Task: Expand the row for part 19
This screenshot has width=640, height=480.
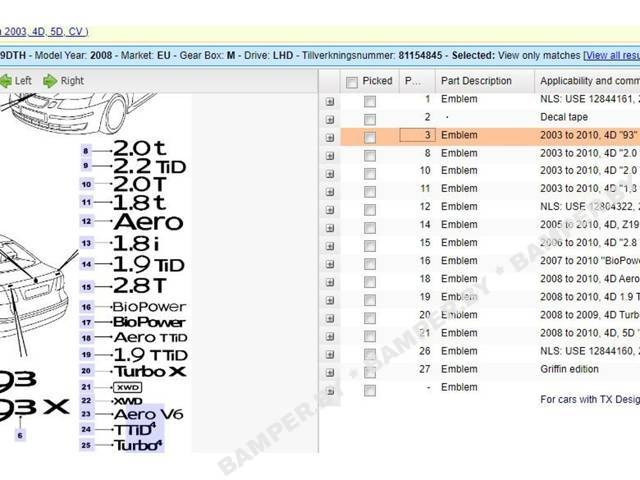Action: [x=330, y=300]
